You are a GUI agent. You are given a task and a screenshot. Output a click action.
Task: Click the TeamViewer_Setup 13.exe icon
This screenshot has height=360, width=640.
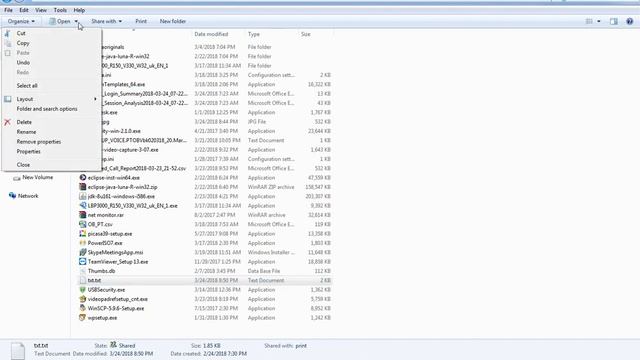pyautogui.click(x=82, y=262)
